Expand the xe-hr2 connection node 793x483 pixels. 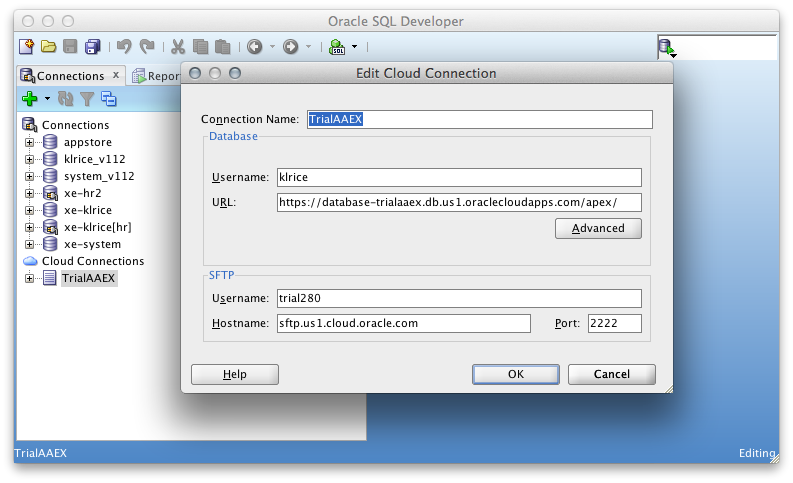coord(29,193)
